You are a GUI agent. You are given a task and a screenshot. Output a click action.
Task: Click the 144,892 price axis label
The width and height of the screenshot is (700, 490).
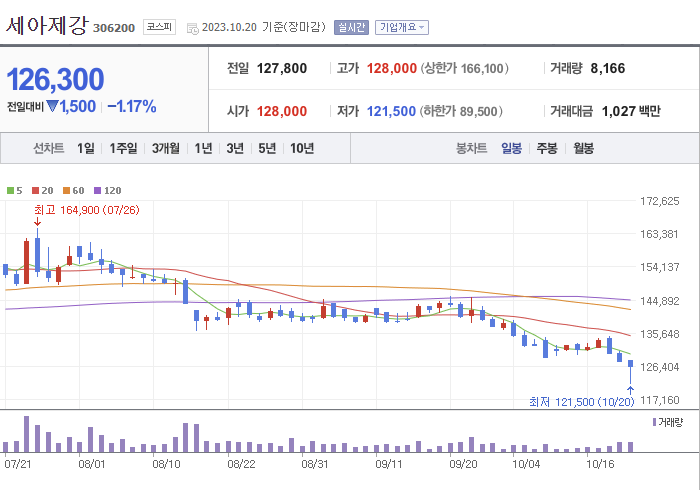659,301
